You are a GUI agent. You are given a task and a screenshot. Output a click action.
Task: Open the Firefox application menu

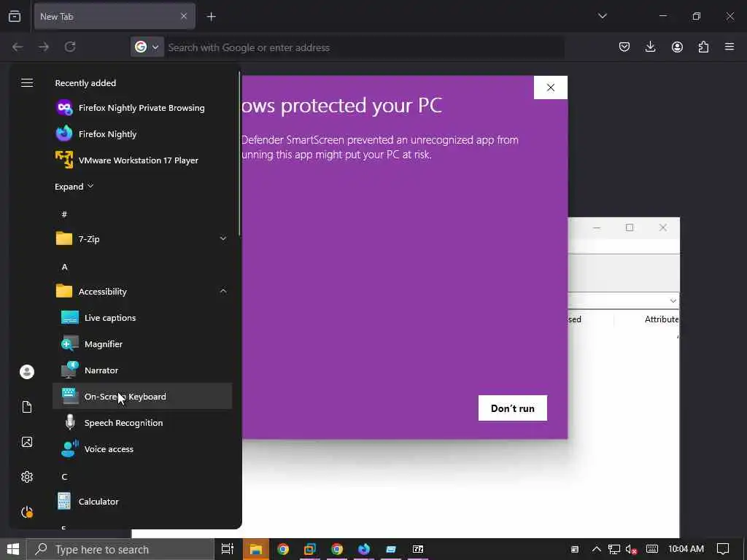pos(729,47)
